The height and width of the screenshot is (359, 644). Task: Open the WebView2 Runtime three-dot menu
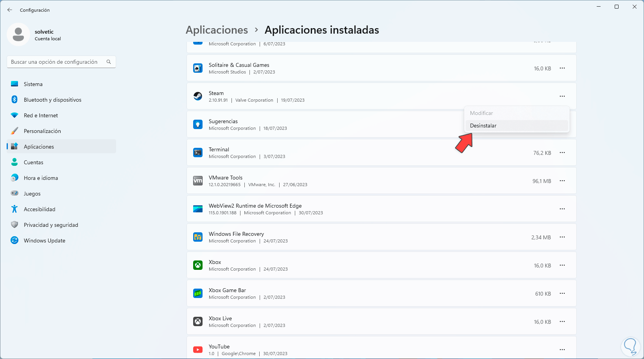562,209
